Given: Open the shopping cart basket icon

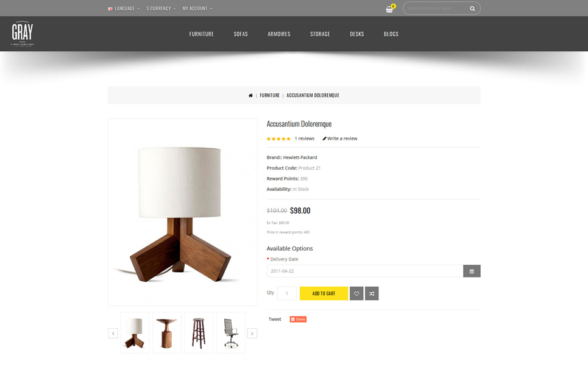Looking at the screenshot, I should point(390,9).
